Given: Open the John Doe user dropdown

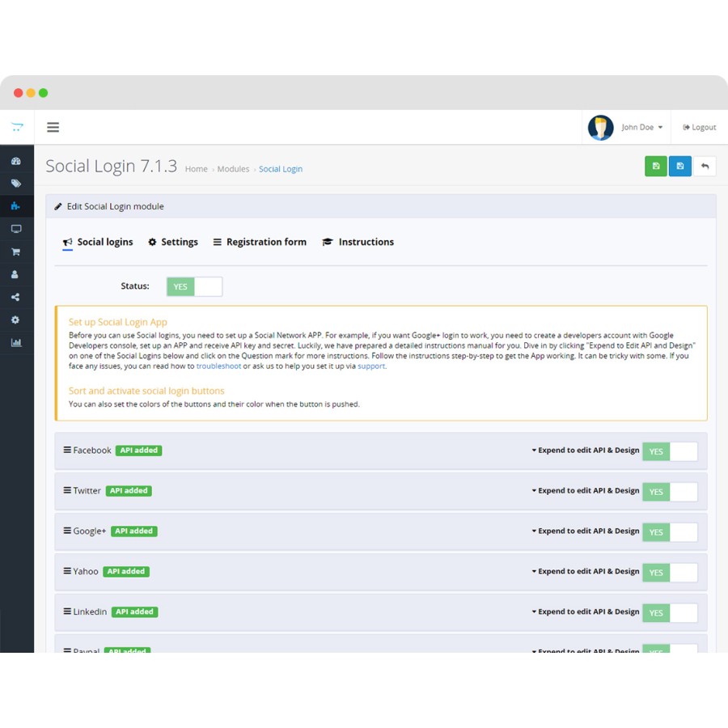Looking at the screenshot, I should point(642,127).
